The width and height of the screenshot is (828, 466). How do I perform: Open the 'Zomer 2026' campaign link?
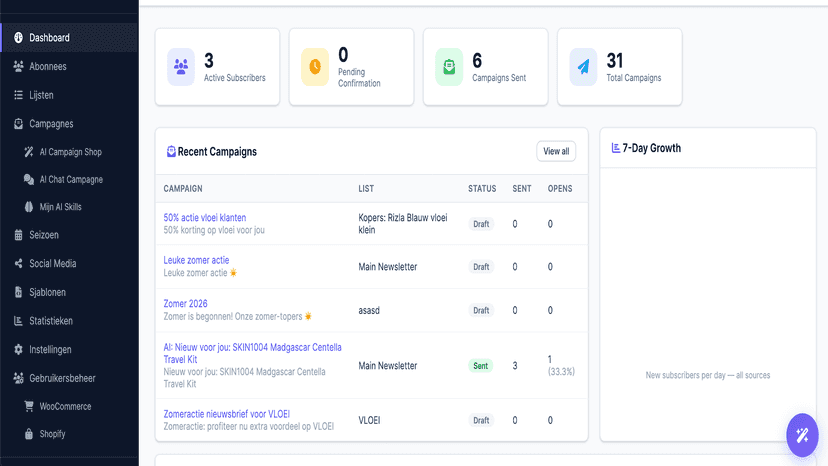click(185, 304)
